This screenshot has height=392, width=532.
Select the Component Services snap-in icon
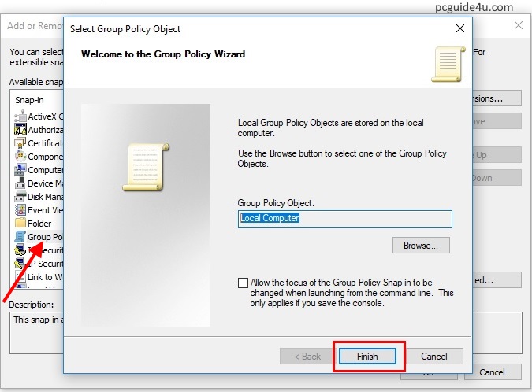tap(20, 157)
